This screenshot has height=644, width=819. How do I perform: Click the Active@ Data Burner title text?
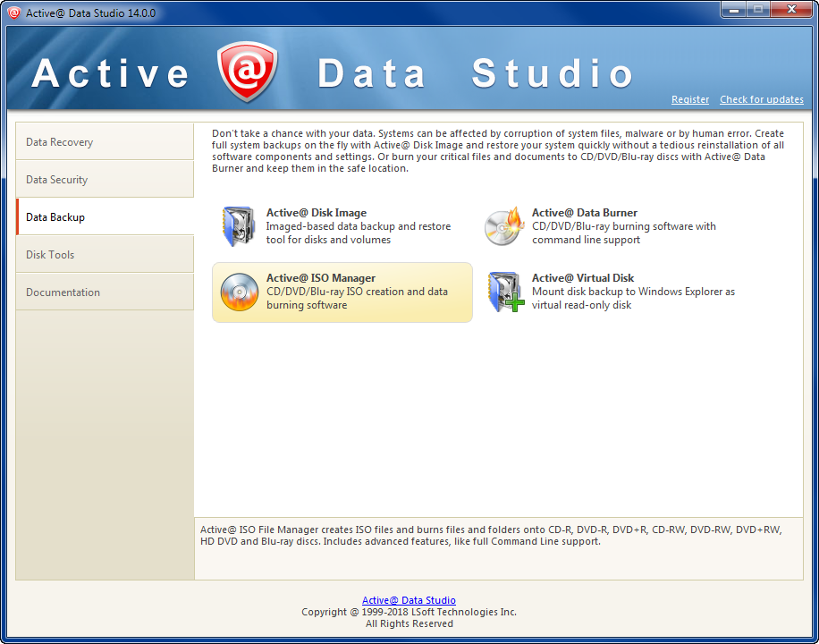[x=585, y=213]
